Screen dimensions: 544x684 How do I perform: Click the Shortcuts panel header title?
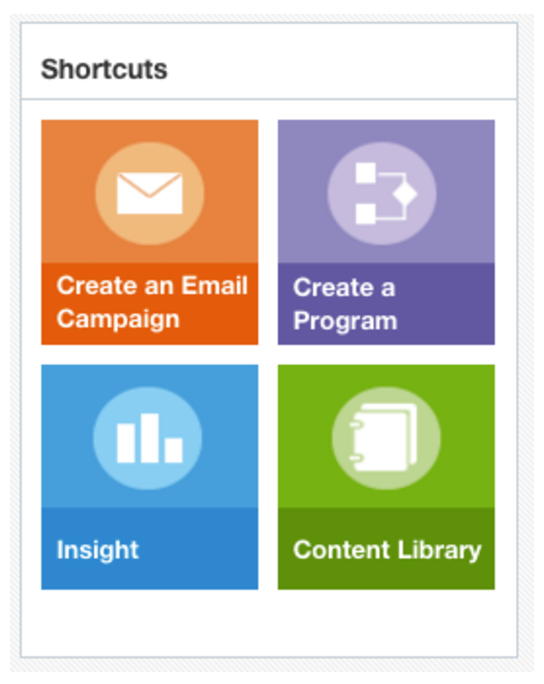104,69
